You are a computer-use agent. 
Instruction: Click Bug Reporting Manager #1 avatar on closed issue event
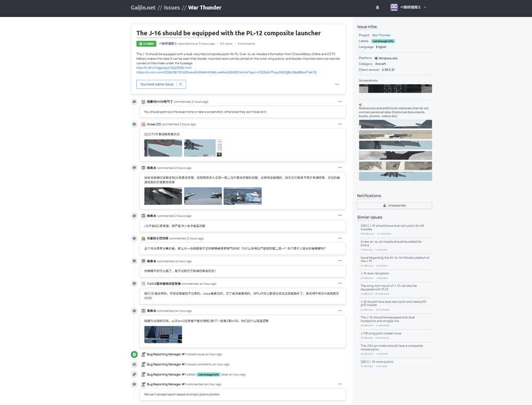click(144, 355)
